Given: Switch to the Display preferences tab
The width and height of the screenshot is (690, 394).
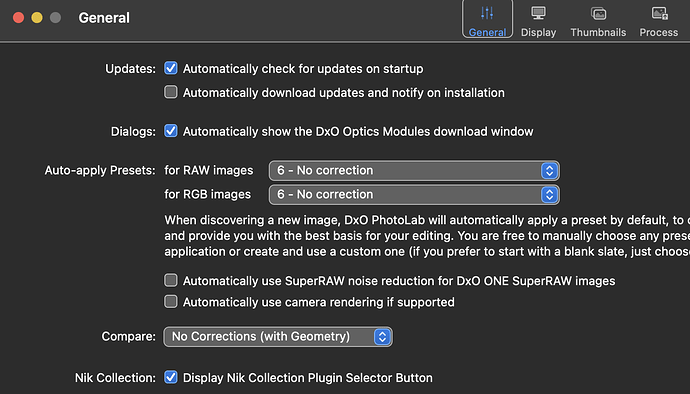Looking at the screenshot, I should pyautogui.click(x=538, y=22).
